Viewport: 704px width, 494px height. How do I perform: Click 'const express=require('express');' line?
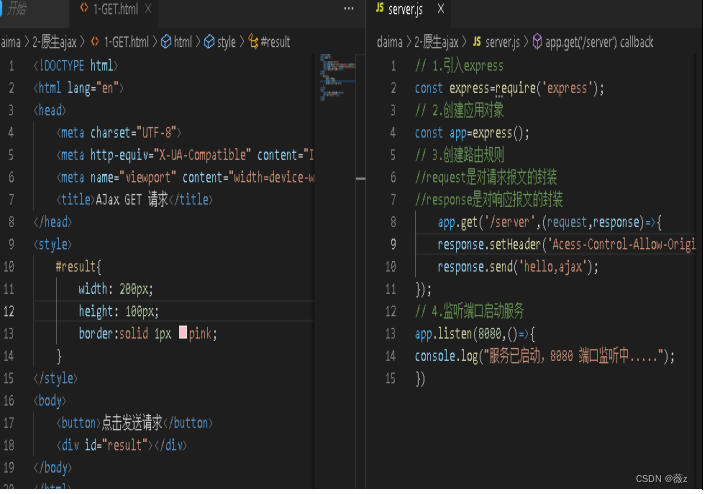pyautogui.click(x=509, y=88)
